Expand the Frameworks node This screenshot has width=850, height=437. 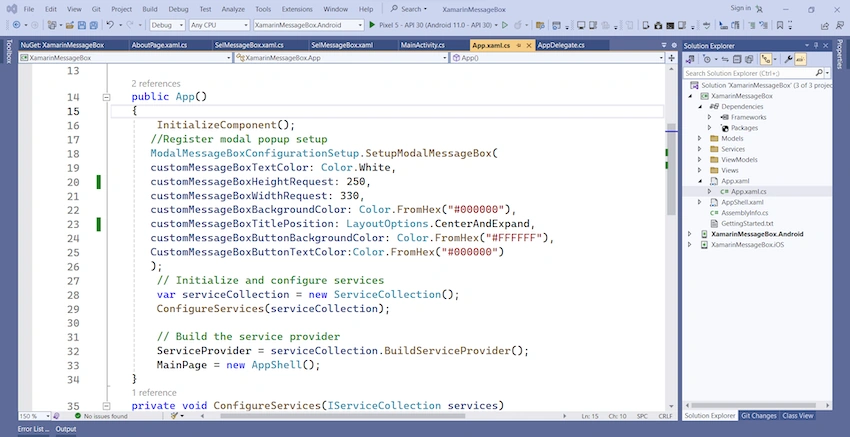[x=710, y=117]
